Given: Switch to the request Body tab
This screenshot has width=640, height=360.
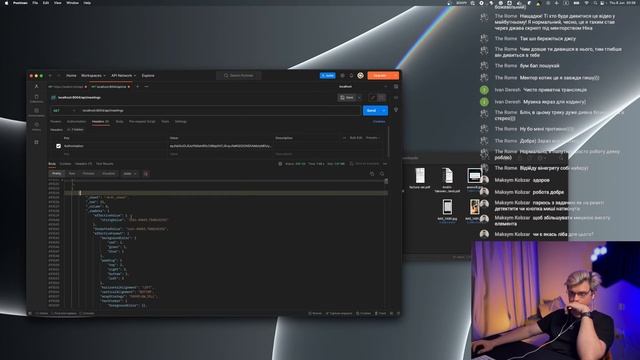Looking at the screenshot, I should (119, 122).
